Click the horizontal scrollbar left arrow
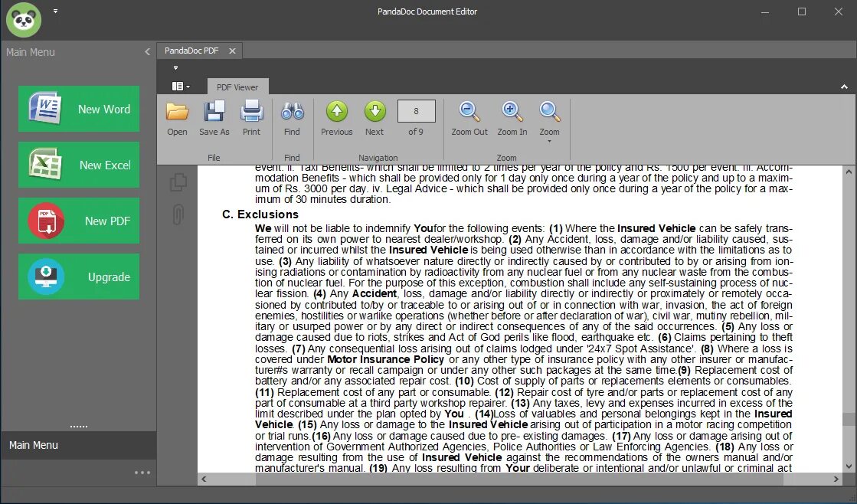 click(204, 479)
